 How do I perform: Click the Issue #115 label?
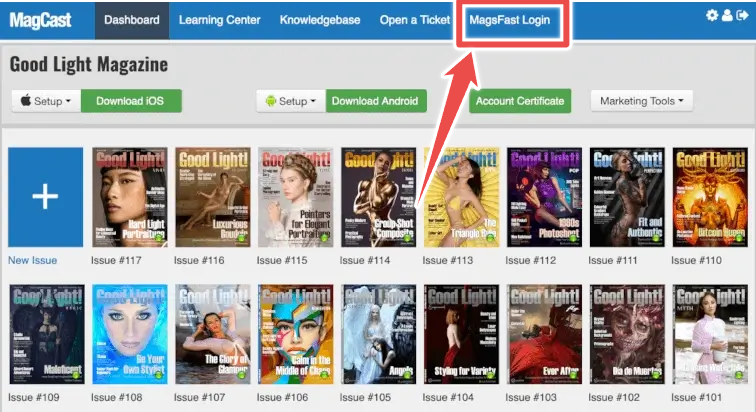[282, 260]
